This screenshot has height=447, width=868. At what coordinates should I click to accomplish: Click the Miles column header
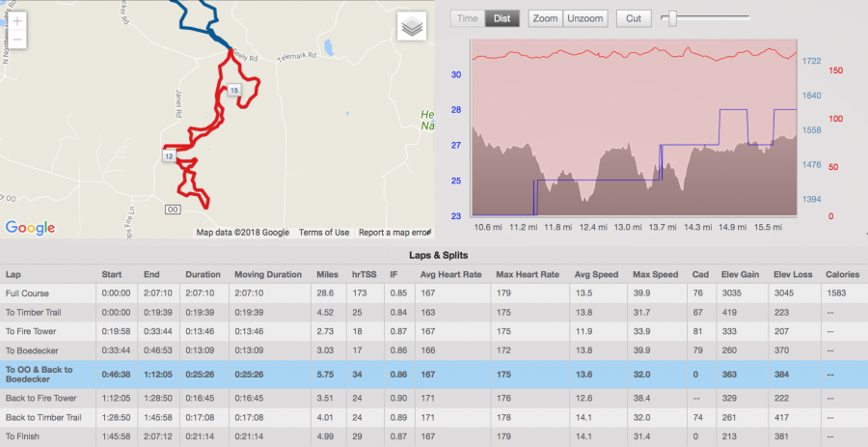(327, 274)
